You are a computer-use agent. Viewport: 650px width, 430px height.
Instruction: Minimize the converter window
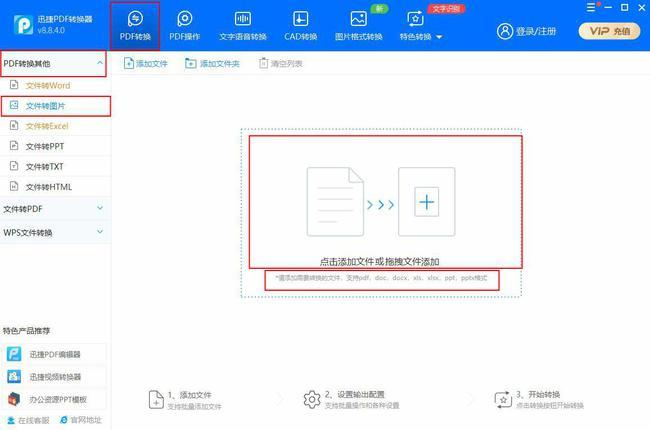point(608,7)
